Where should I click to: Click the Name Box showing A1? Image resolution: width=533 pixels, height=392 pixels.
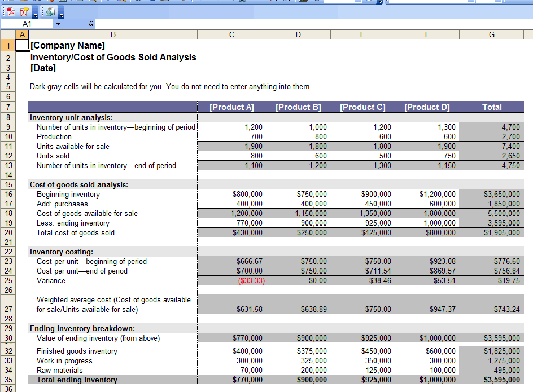[27, 24]
